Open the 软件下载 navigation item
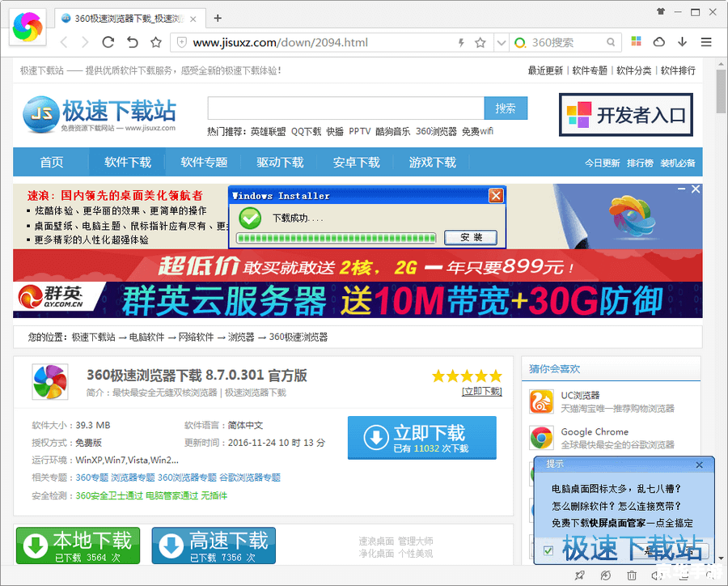The height and width of the screenshot is (586, 728). (x=128, y=162)
